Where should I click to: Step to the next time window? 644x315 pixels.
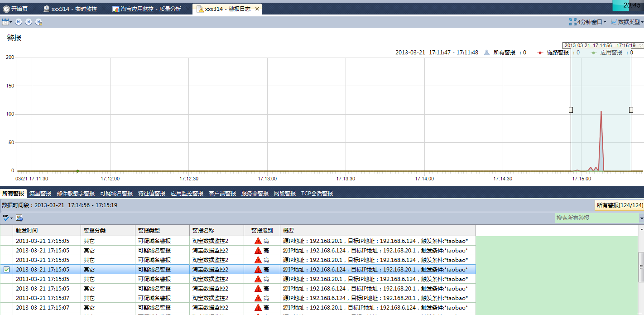(29, 22)
